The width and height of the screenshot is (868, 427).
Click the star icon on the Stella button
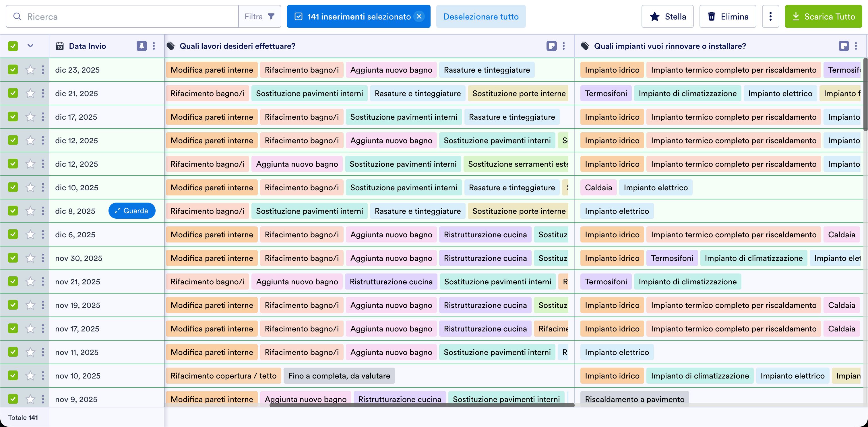point(654,16)
